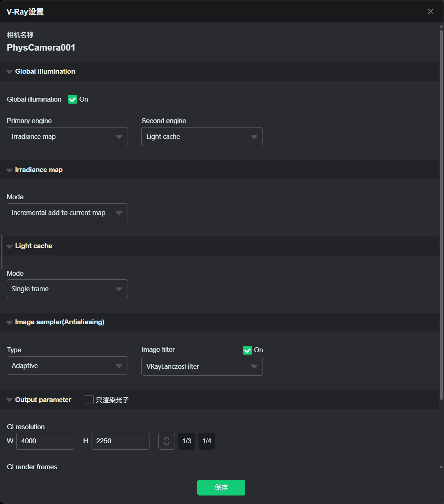Click the 1/3 resolution button
This screenshot has height=504, width=444.
coord(187,441)
